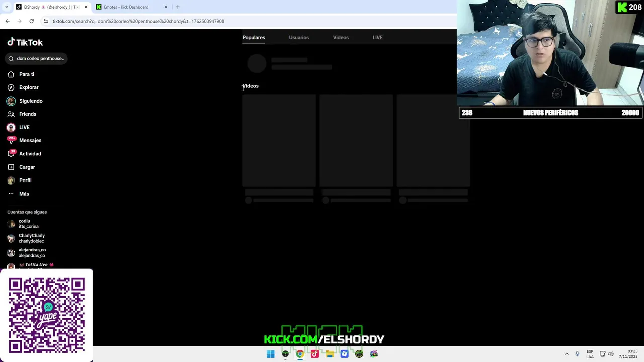Switch to LIVE search tab

(377, 37)
